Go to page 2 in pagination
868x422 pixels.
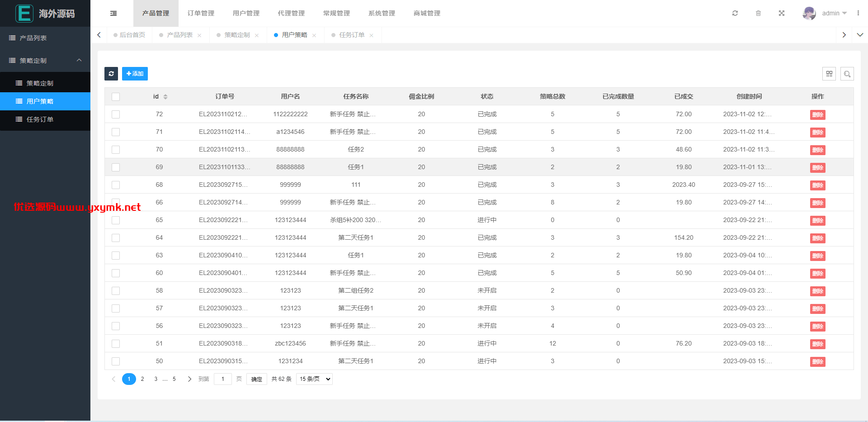142,379
